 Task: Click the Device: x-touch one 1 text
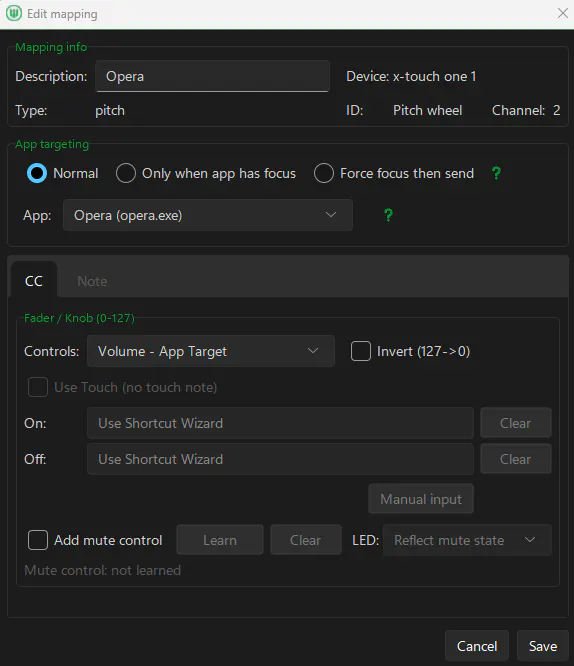(x=411, y=76)
